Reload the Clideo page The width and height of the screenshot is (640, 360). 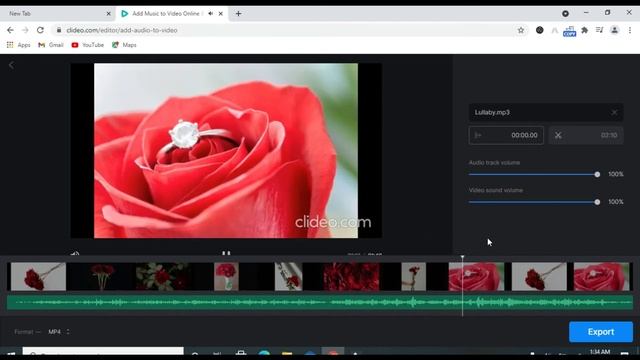[x=40, y=30]
